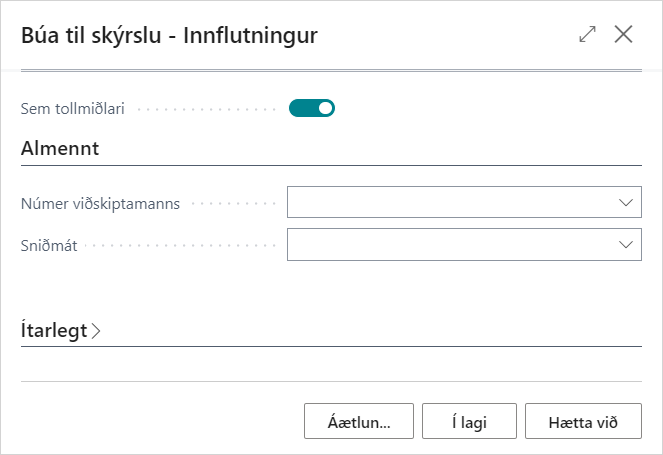The height and width of the screenshot is (455, 663).
Task: Click the dotted leader after Sem tollmiðlari
Action: coord(205,108)
